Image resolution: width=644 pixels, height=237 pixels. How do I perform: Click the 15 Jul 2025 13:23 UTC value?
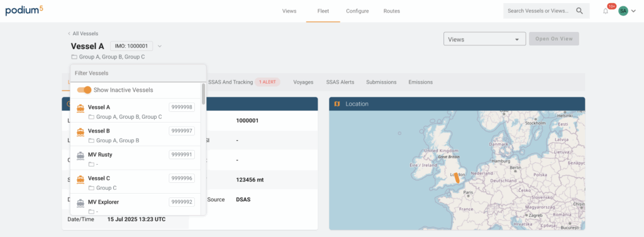point(136,219)
